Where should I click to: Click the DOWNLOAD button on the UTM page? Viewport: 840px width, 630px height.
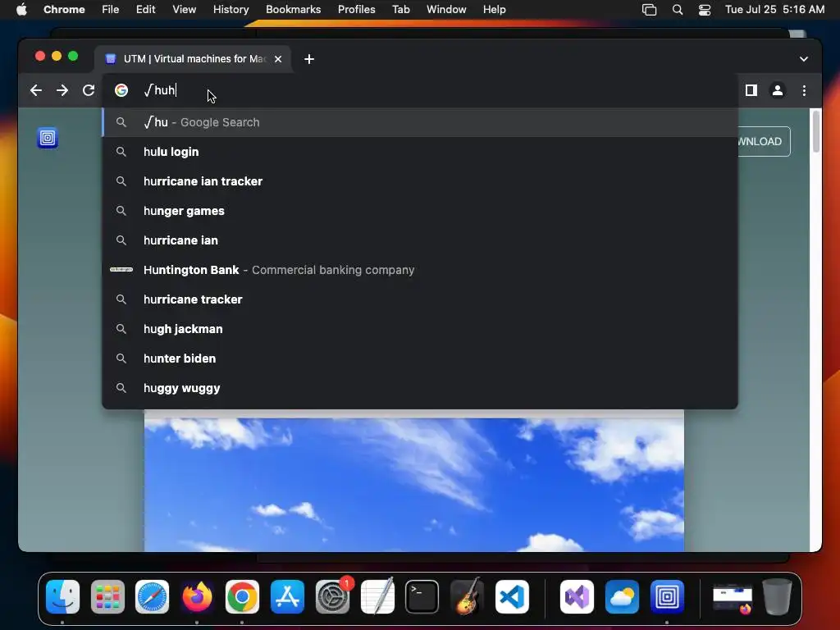[x=763, y=141]
